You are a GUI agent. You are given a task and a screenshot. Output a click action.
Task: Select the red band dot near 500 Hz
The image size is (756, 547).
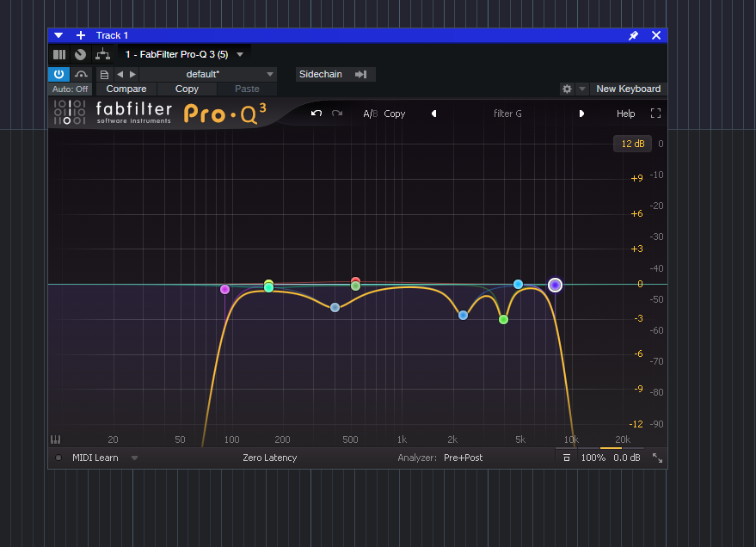355,280
